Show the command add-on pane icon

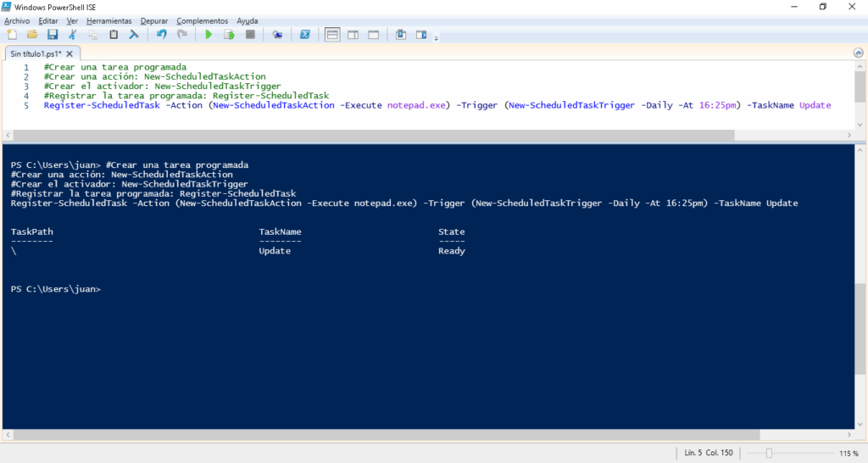421,35
